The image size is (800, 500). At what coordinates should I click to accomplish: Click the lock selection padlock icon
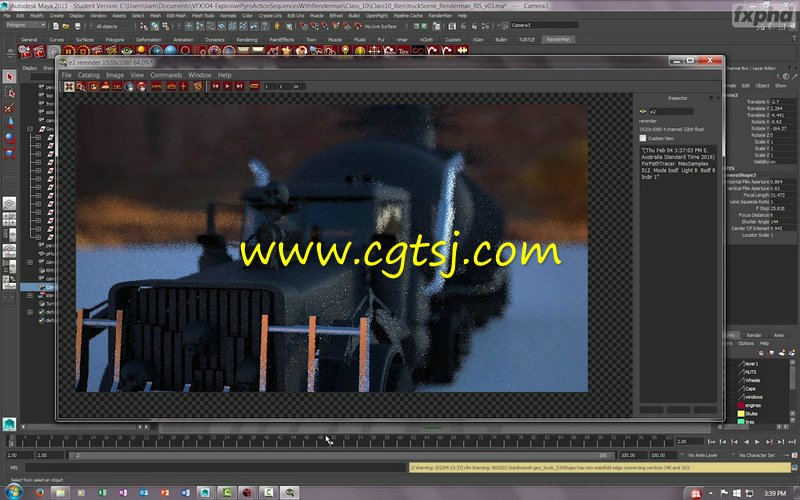point(277,26)
